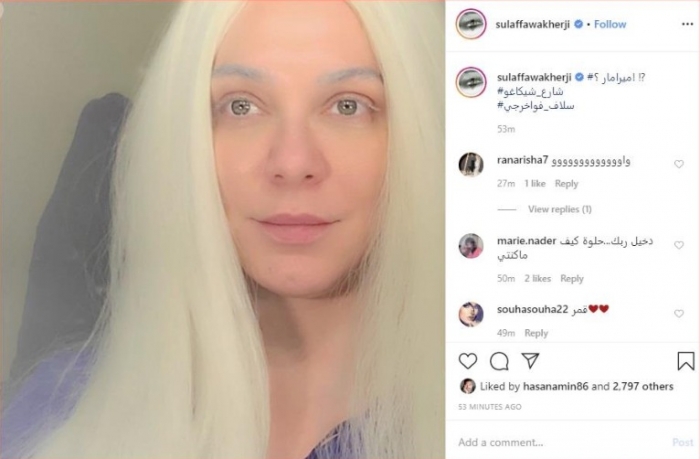Screen dimensions: 700x459
Task: View the 2,797 others likes list
Action: [x=643, y=386]
